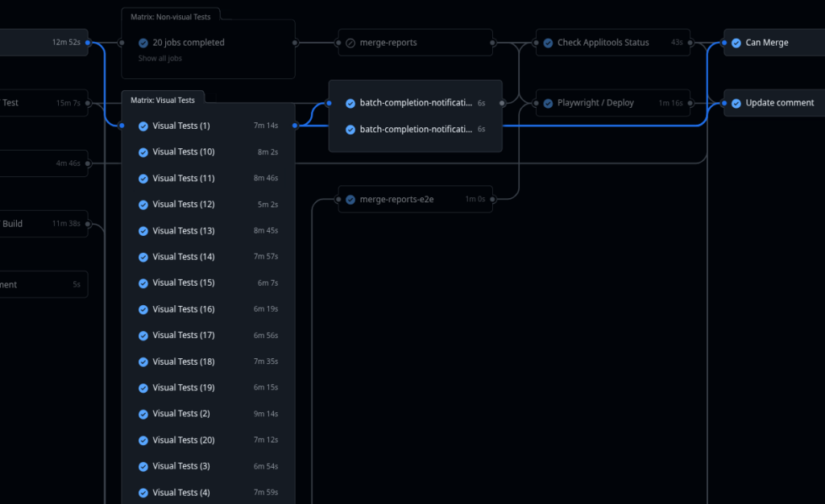Click the status icon of Visual Tests (12)
Image resolution: width=825 pixels, height=504 pixels.
(143, 205)
